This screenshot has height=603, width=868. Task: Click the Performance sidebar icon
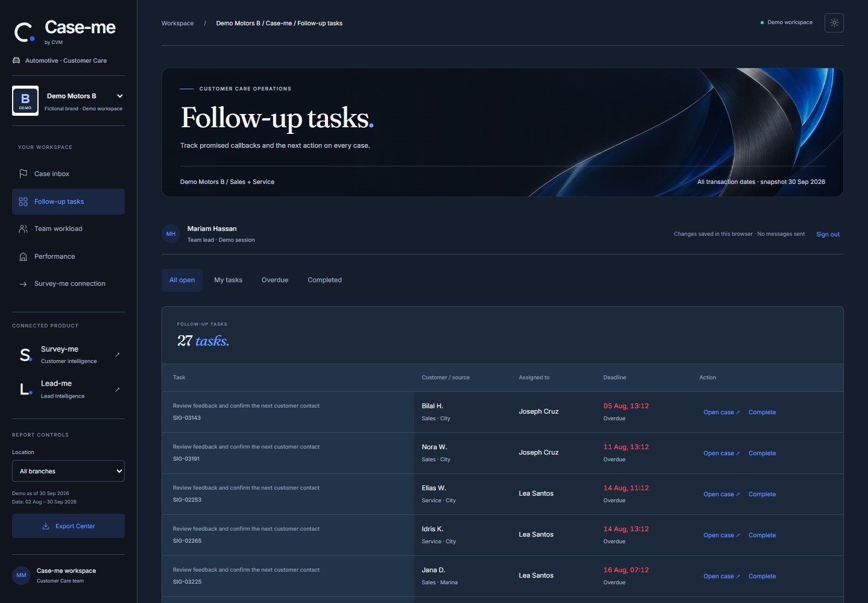[23, 256]
